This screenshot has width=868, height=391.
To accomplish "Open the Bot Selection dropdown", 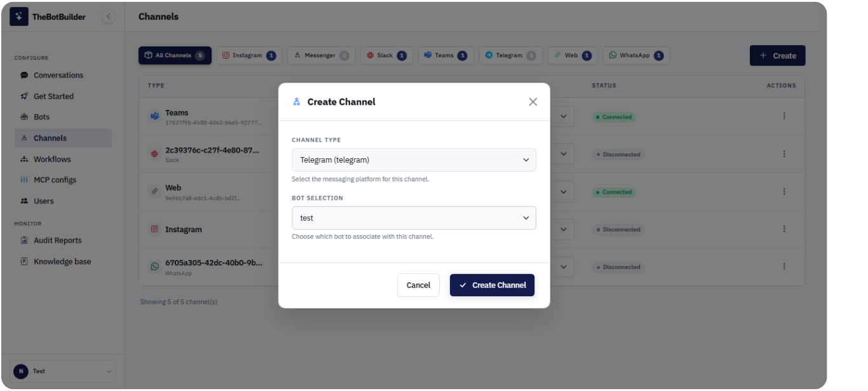I will click(x=414, y=218).
